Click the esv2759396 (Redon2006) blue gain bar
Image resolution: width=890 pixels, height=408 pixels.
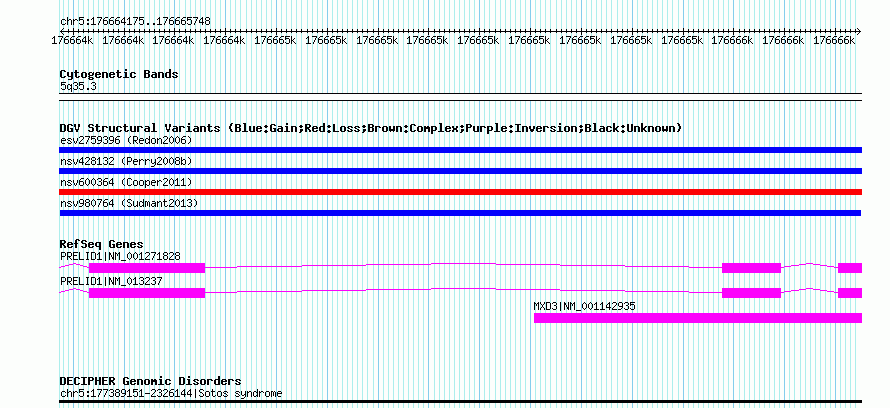pos(460,150)
